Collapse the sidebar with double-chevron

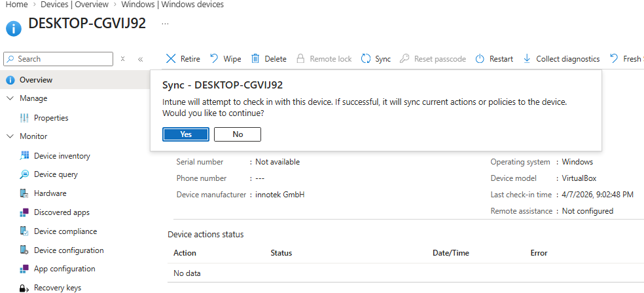140,59
